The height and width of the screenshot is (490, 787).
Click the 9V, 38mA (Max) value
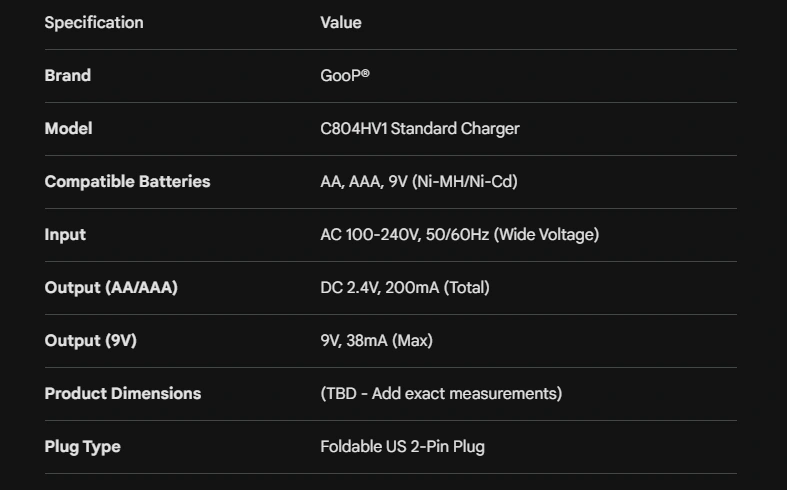[x=376, y=340]
